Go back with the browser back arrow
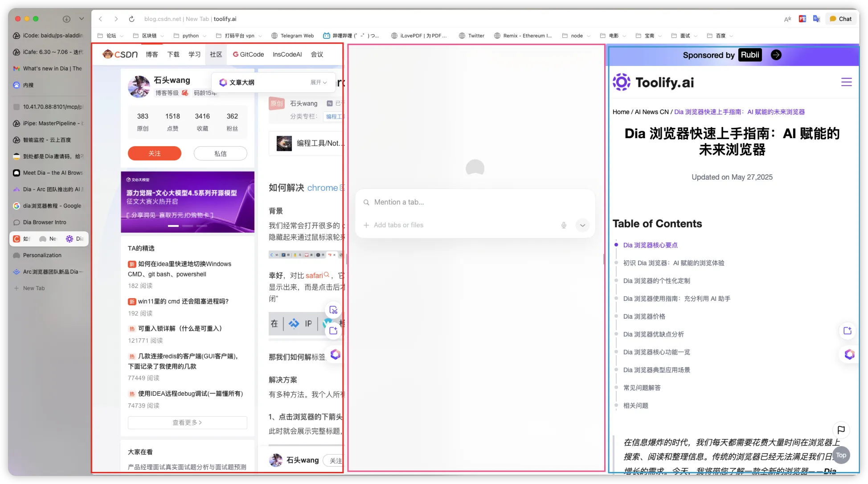Image resolution: width=868 pixels, height=484 pixels. point(101,19)
